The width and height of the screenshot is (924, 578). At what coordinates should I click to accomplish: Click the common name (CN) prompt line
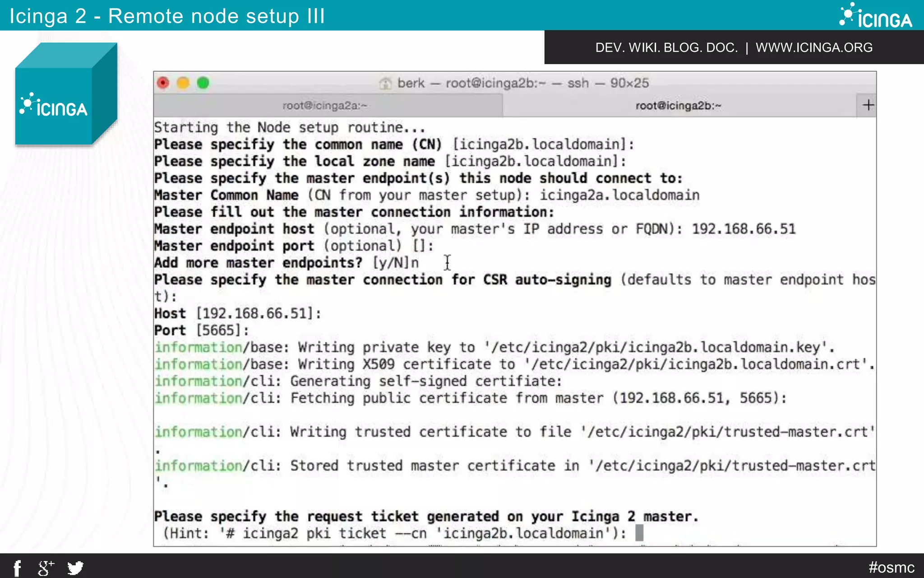click(394, 144)
